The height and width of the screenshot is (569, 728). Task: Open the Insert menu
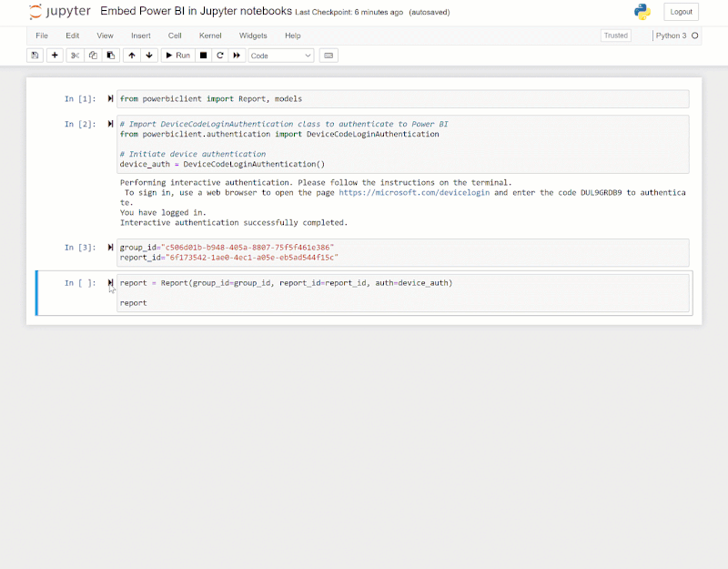coord(141,36)
